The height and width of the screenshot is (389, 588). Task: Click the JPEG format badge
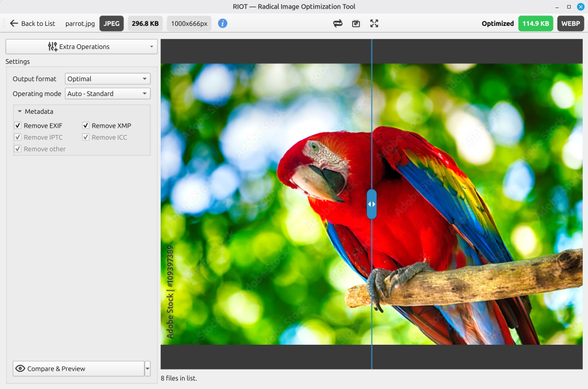coord(111,23)
